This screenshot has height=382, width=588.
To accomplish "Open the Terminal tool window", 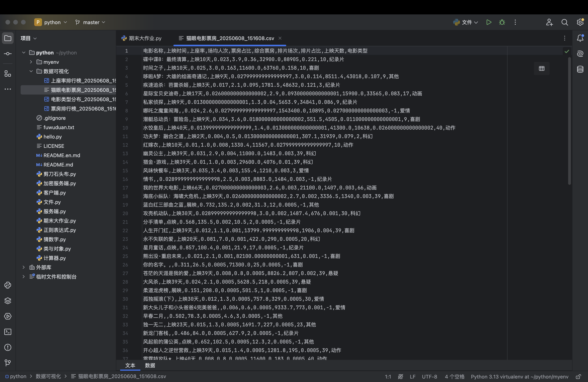I will tap(8, 332).
